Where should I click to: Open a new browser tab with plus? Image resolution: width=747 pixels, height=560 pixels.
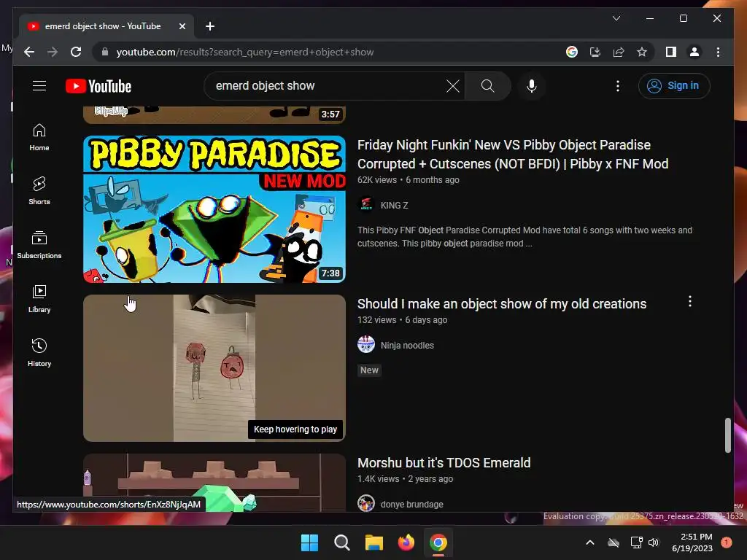coord(210,26)
